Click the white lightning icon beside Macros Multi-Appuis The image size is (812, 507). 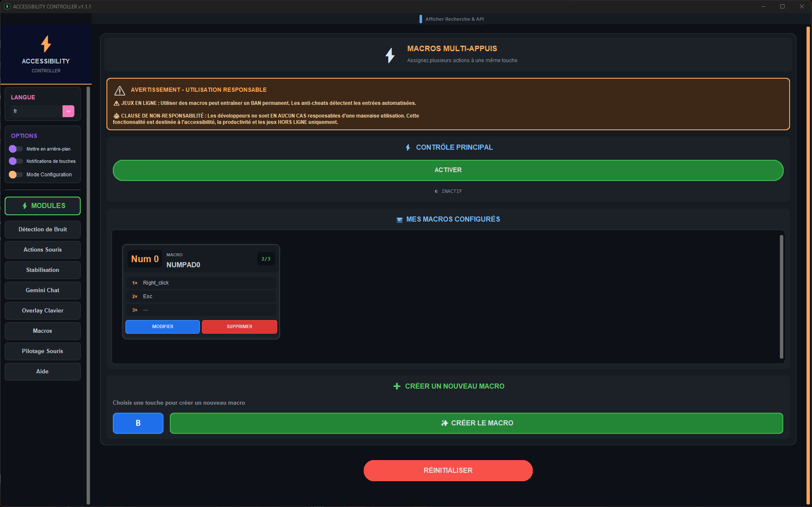[390, 55]
